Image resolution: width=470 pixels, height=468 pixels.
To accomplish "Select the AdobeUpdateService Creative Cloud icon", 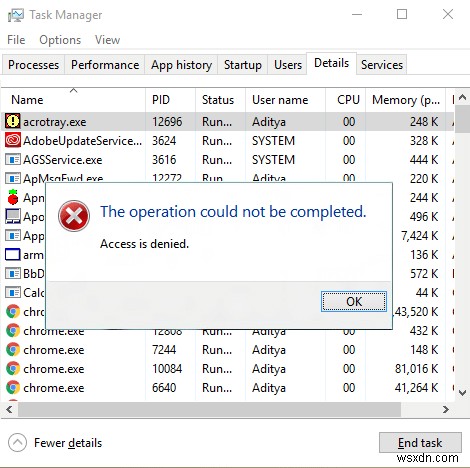I will [13, 140].
